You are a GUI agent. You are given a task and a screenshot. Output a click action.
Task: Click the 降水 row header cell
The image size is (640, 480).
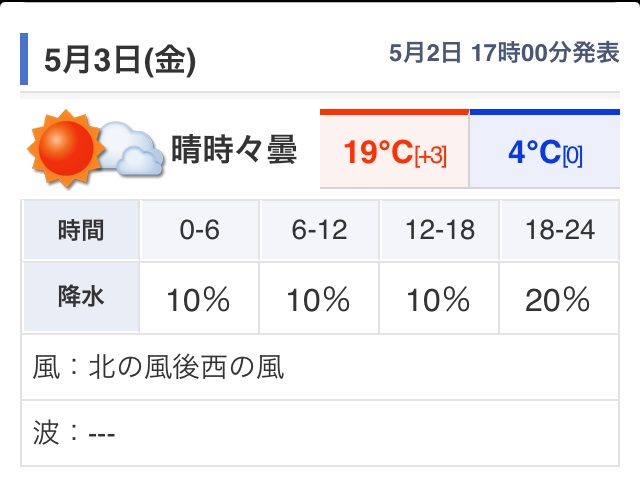point(81,297)
